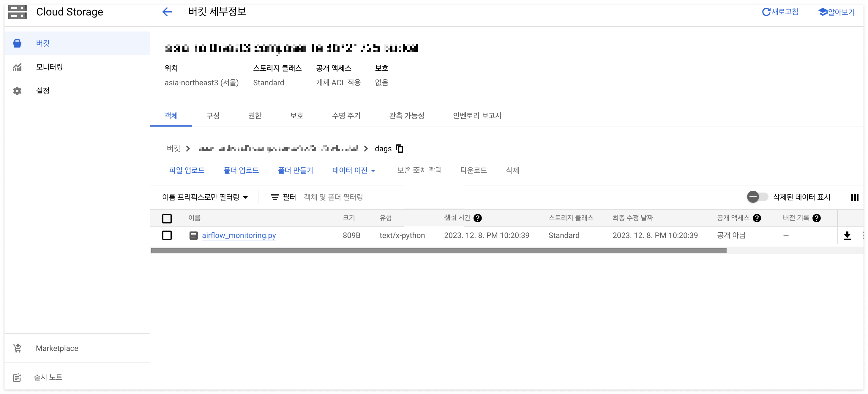This screenshot has height=394, width=868.
Task: Switch to the 구성 tab
Action: [x=213, y=116]
